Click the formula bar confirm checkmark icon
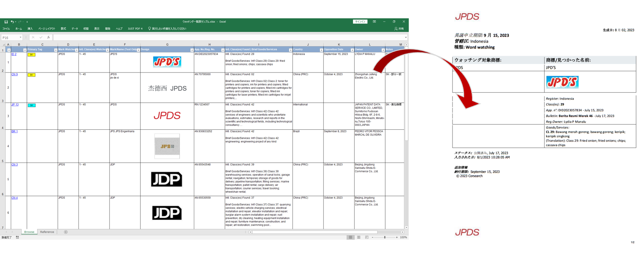 click(x=41, y=37)
